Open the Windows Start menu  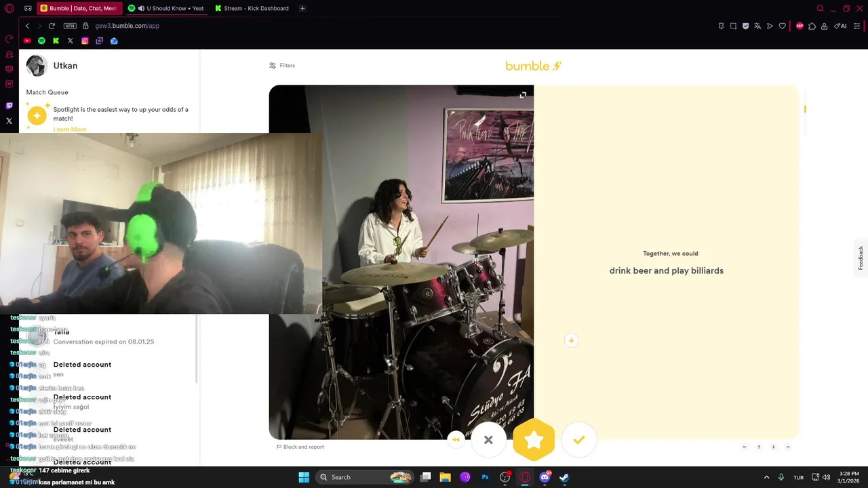tap(304, 477)
